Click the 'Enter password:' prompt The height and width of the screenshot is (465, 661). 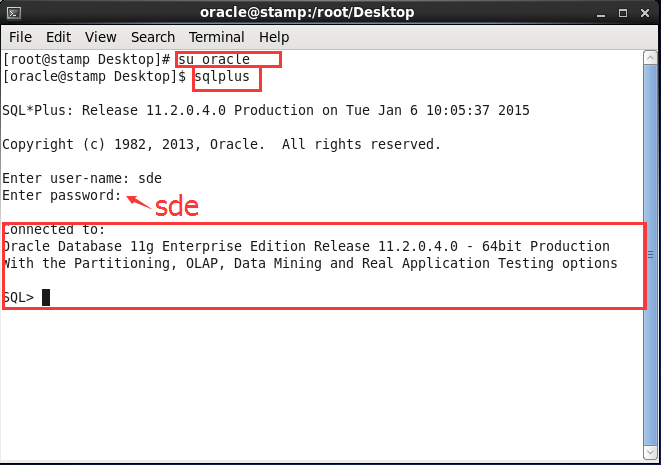point(62,196)
